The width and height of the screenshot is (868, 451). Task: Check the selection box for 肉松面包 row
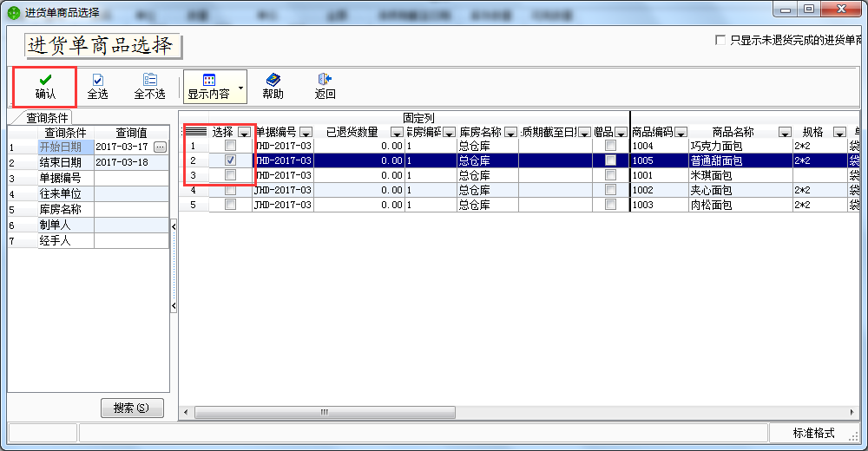click(230, 205)
